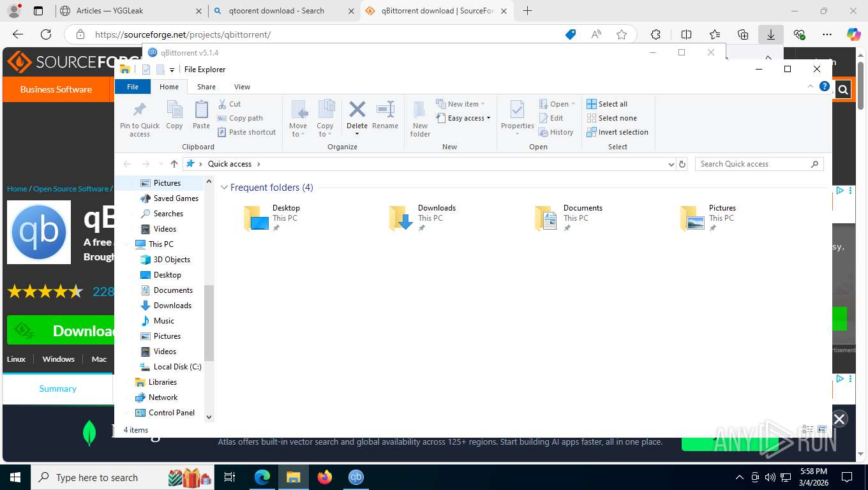Select 3D Objects in navigation tree
The width and height of the screenshot is (868, 490).
(x=165, y=260)
